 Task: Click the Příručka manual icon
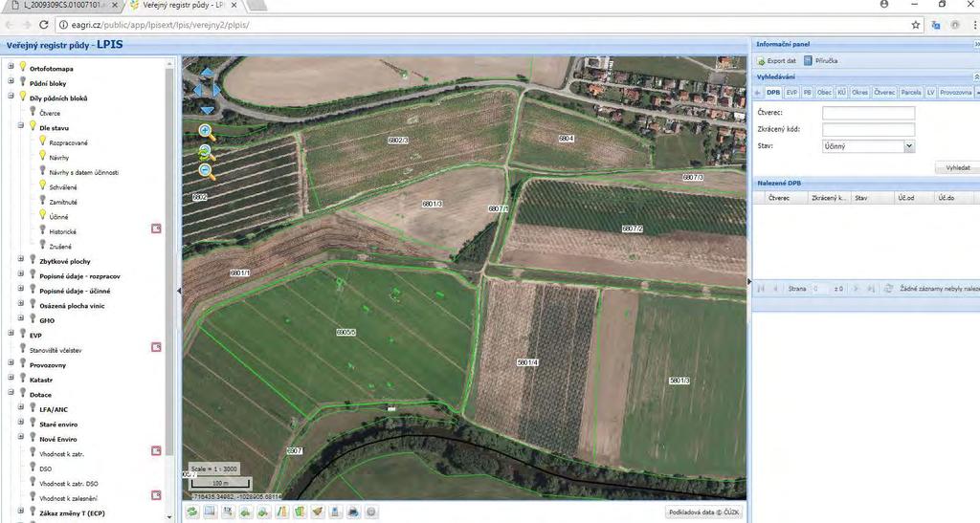[808, 60]
